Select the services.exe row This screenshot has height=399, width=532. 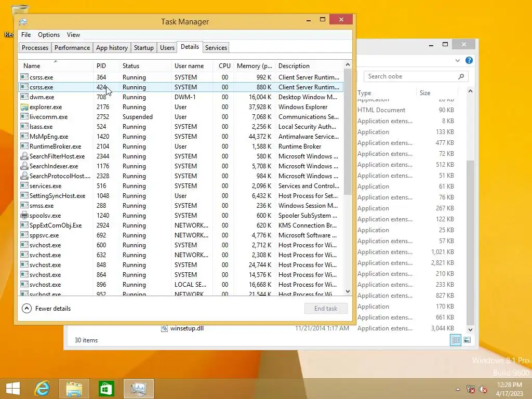181,186
